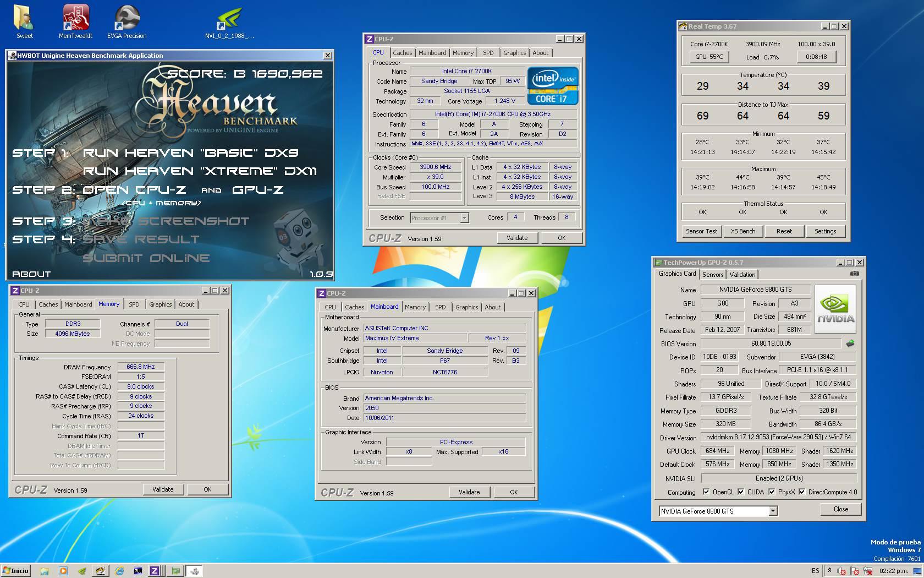Open SPD tab in top CPU-Z window
Screen dimensions: 924x578
pos(488,53)
